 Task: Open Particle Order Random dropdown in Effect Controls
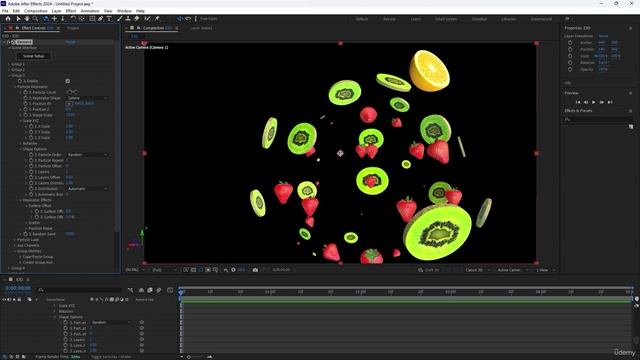tap(87, 155)
